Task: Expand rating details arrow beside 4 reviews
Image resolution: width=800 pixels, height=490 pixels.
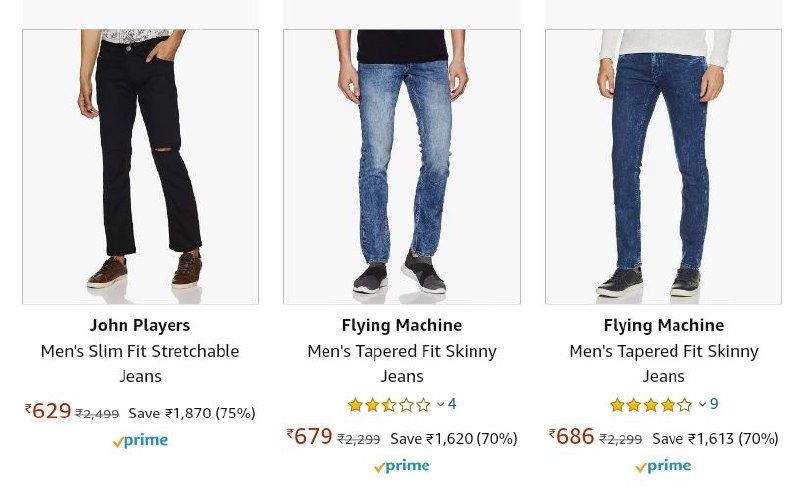Action: point(441,405)
